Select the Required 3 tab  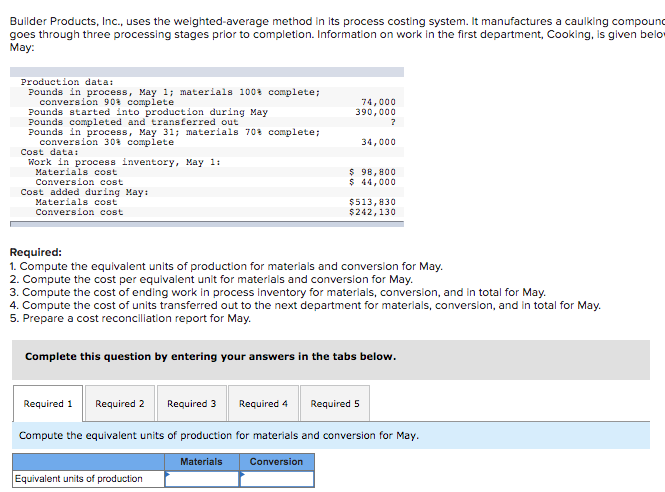(192, 403)
